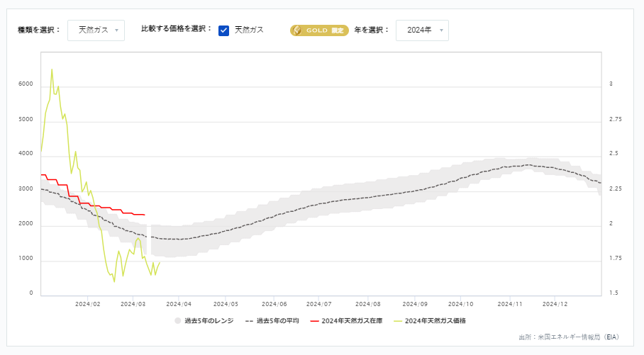Screen dimensions: 644x355
Task: Toggle the 過去5年の平均 legend item
Action: (x=272, y=321)
